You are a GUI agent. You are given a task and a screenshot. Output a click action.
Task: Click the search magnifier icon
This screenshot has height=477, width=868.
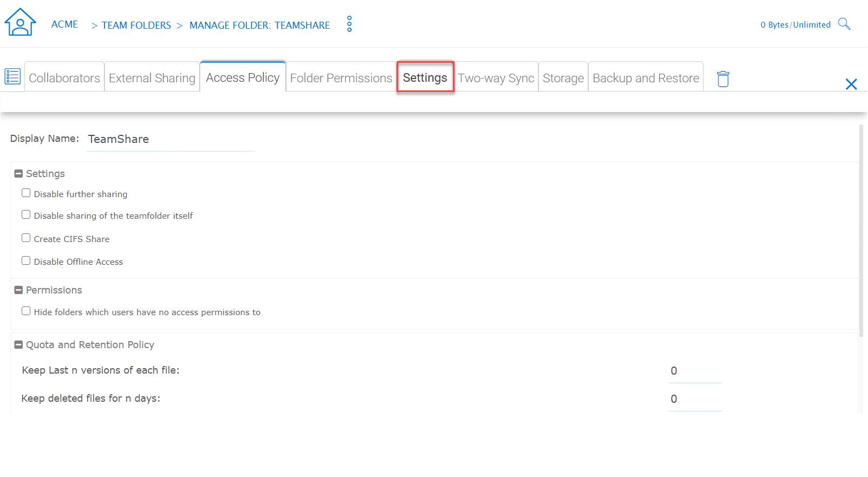pos(844,24)
